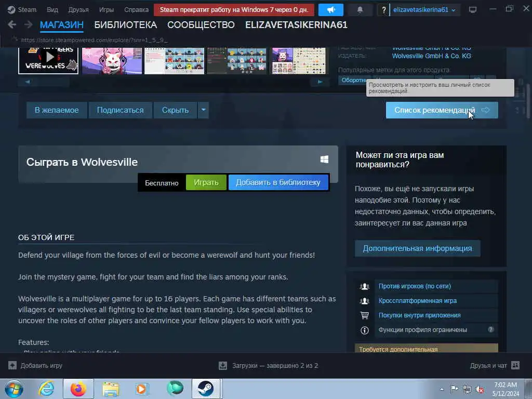532x399 pixels.
Task: Click the Скрыть ignore button
Action: [175, 110]
